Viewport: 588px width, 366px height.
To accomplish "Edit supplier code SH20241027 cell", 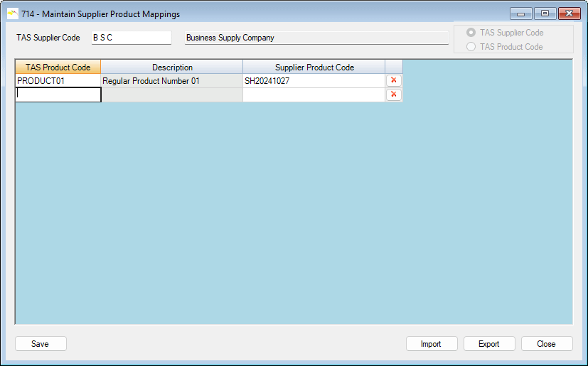I will (x=314, y=81).
